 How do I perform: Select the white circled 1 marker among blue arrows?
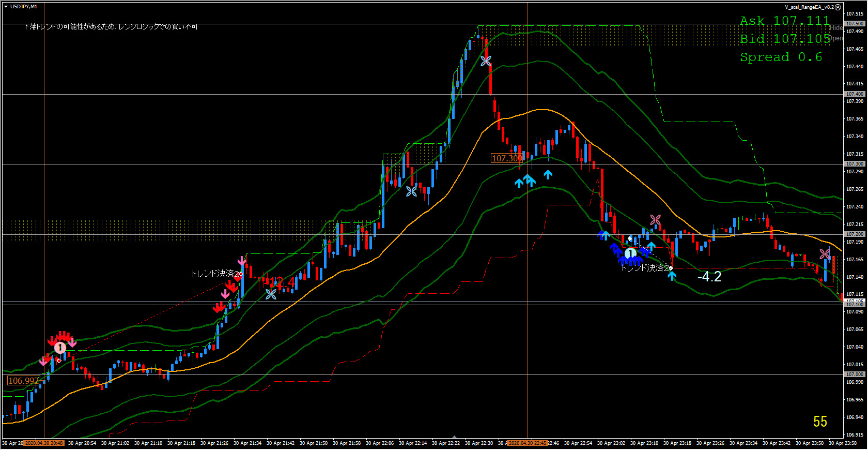coord(630,254)
